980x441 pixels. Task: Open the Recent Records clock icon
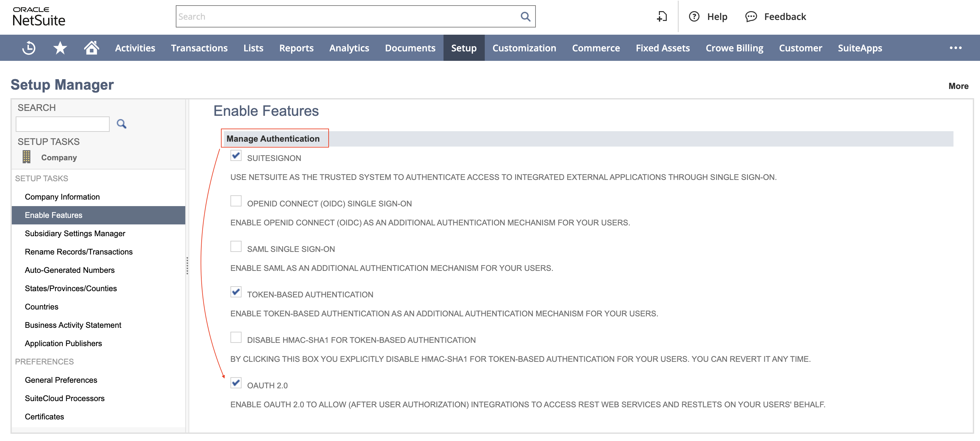point(29,48)
